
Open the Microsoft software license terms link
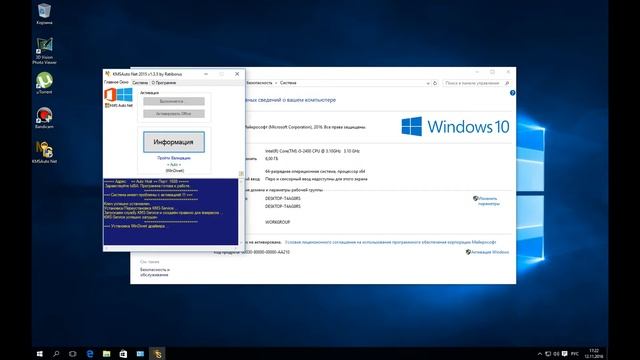pyautogui.click(x=391, y=242)
